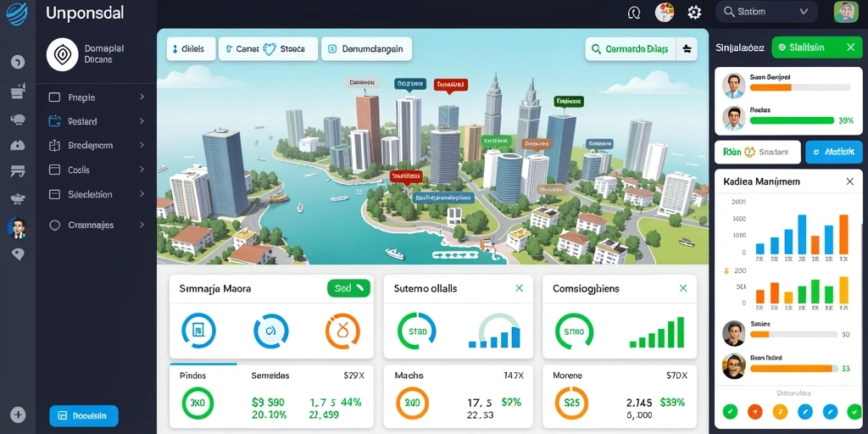
Task: Close the Kadiea Manjmem panel
Action: click(x=849, y=181)
